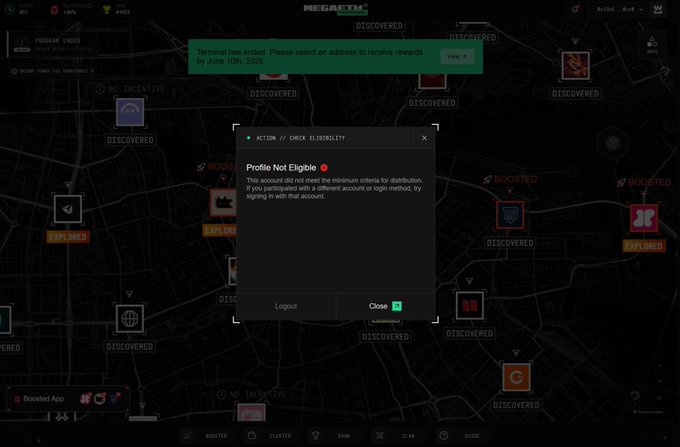680x447 pixels.
Task: Click the red not-eligible status icon
Action: [324, 167]
